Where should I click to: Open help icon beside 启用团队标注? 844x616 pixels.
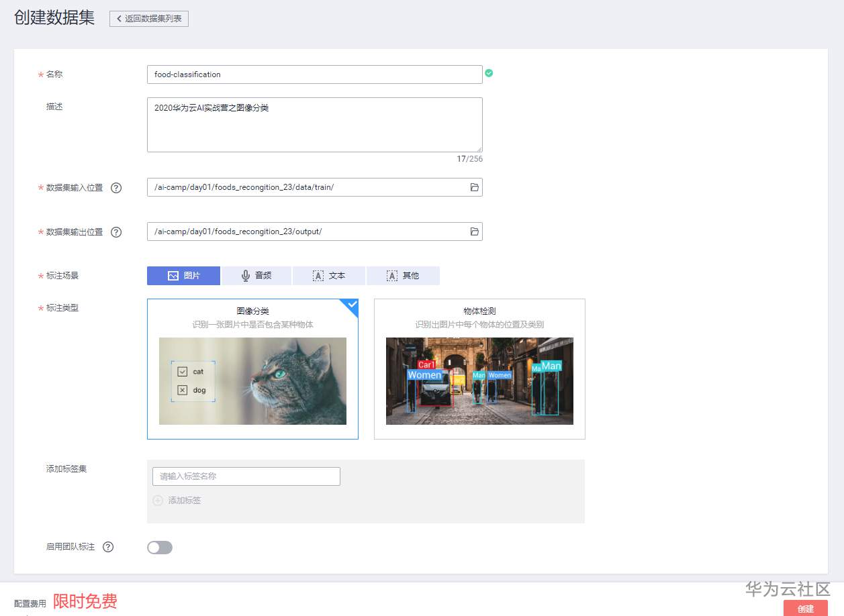click(109, 547)
